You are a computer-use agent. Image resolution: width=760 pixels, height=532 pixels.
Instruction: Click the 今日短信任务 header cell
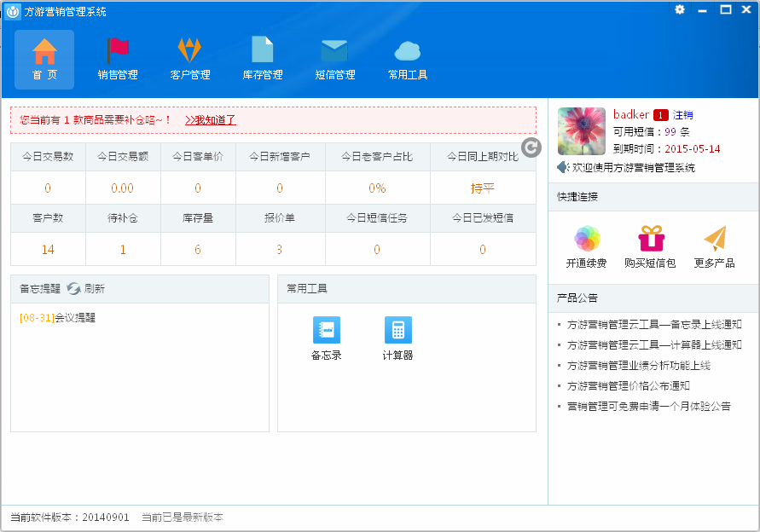click(x=377, y=218)
